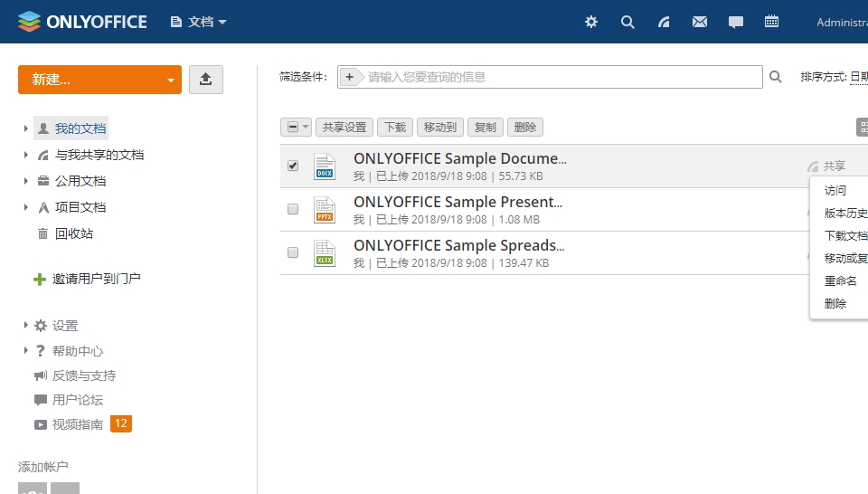
Task: Open the mail envelope icon
Action: [x=700, y=22]
